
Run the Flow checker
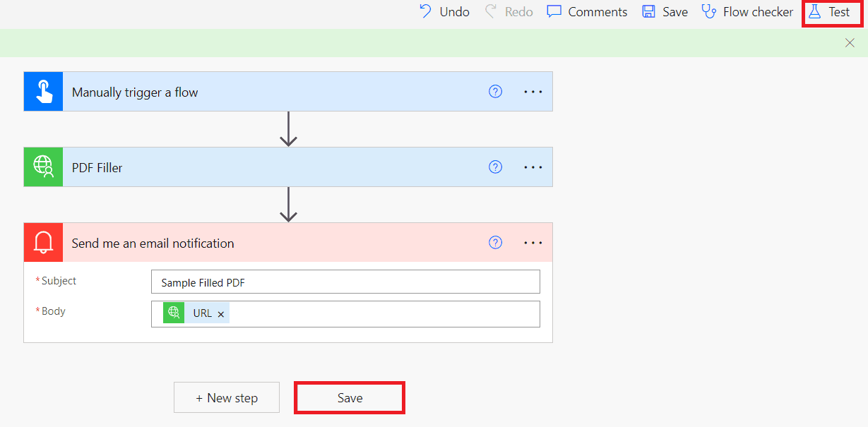(747, 11)
